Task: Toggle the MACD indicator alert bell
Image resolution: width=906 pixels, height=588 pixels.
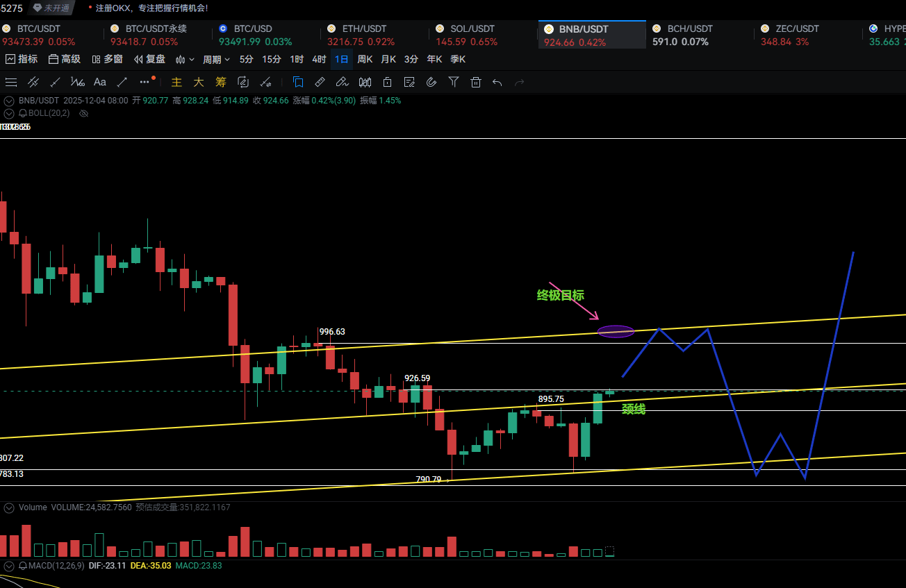Action: [23, 566]
